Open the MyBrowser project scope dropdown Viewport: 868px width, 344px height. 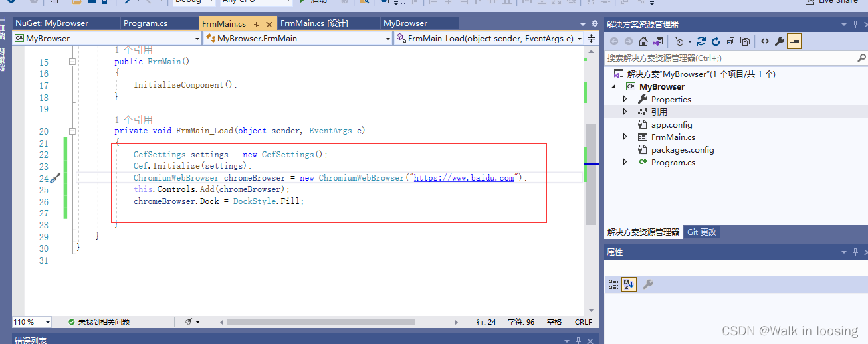tap(197, 39)
